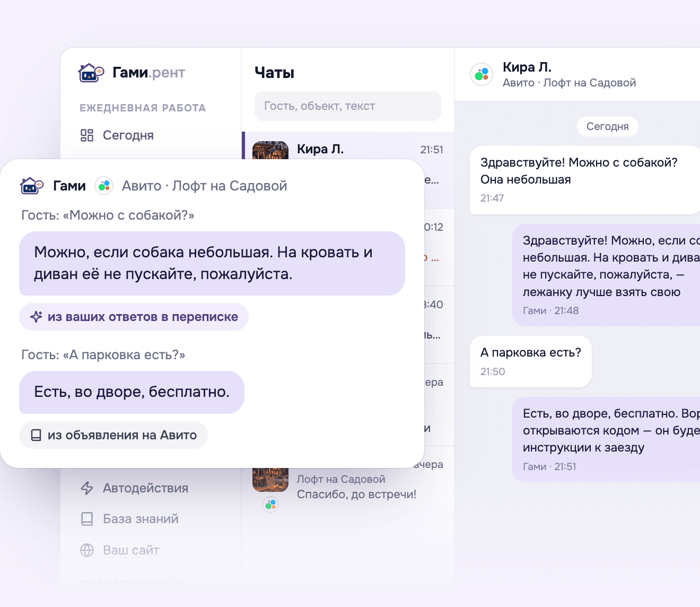Click the 21:51 time in chat list
This screenshot has height=607, width=700.
click(x=432, y=150)
